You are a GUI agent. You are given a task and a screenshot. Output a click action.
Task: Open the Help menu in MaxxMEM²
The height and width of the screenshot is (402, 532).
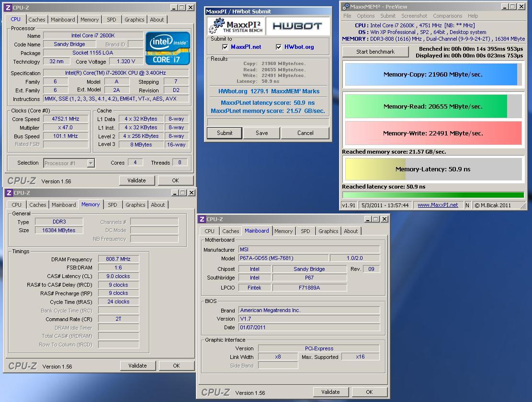click(473, 16)
